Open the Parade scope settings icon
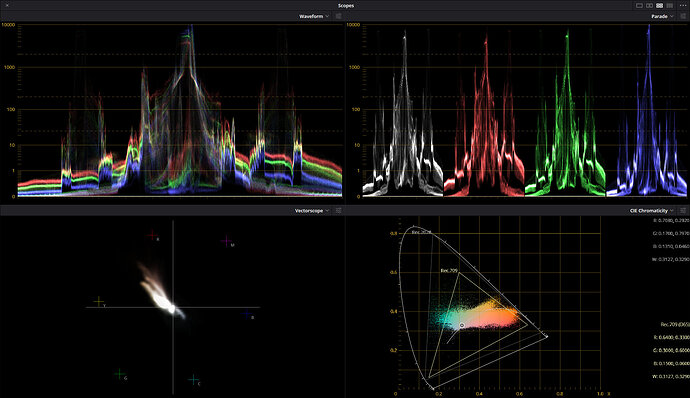This screenshot has width=690, height=398. tap(683, 16)
